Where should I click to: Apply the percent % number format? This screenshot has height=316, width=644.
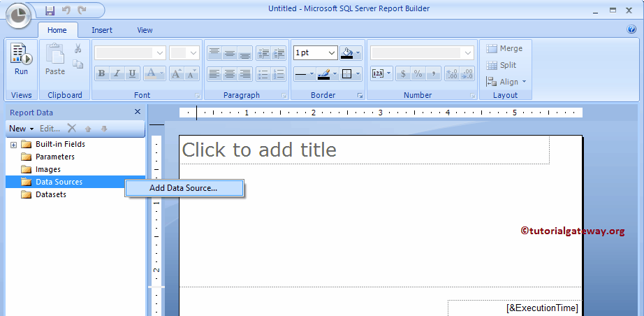tap(418, 73)
